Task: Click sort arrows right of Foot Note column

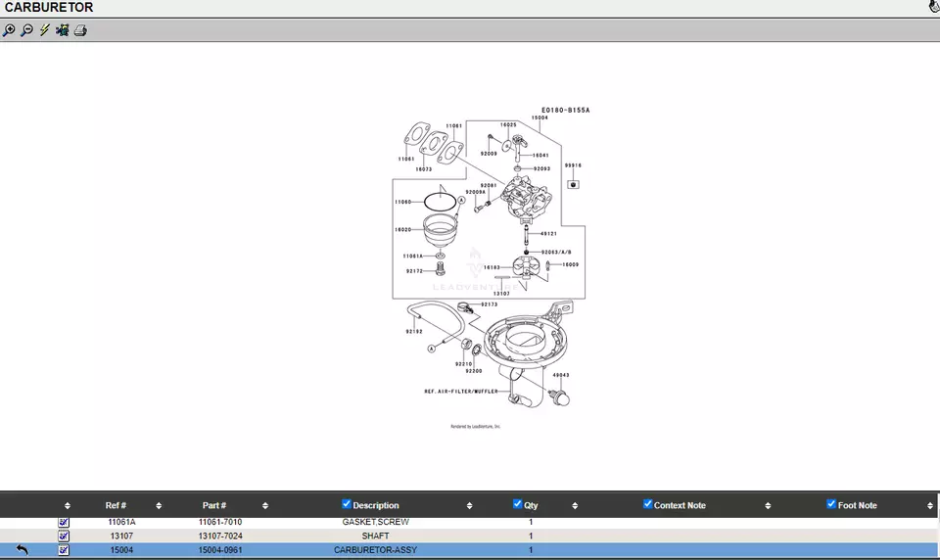Action: 929,506
